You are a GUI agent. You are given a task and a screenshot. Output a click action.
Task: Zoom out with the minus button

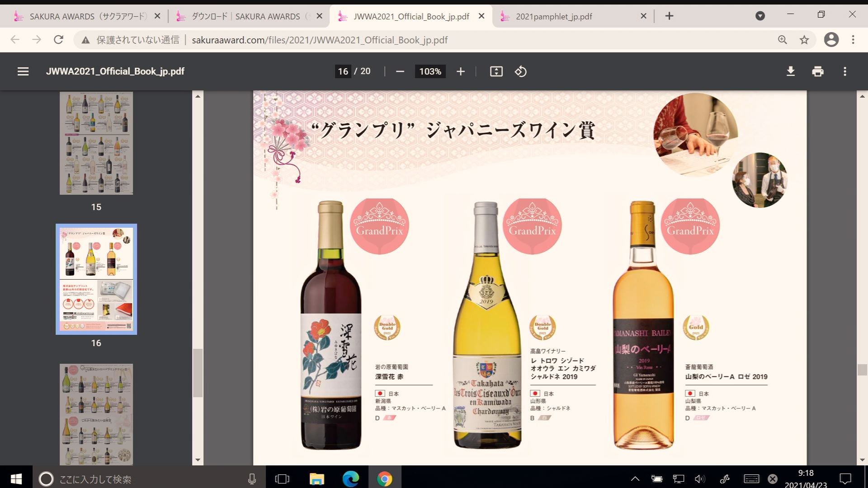click(x=400, y=71)
